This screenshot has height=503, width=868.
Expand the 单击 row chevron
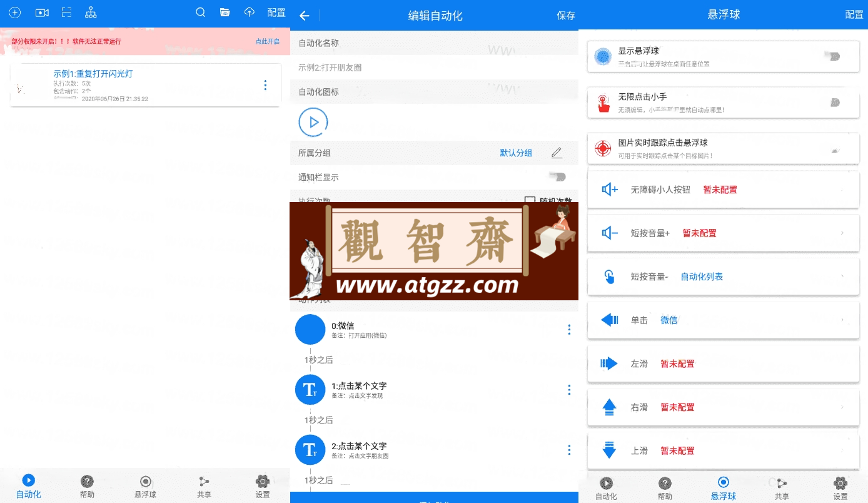pyautogui.click(x=842, y=320)
